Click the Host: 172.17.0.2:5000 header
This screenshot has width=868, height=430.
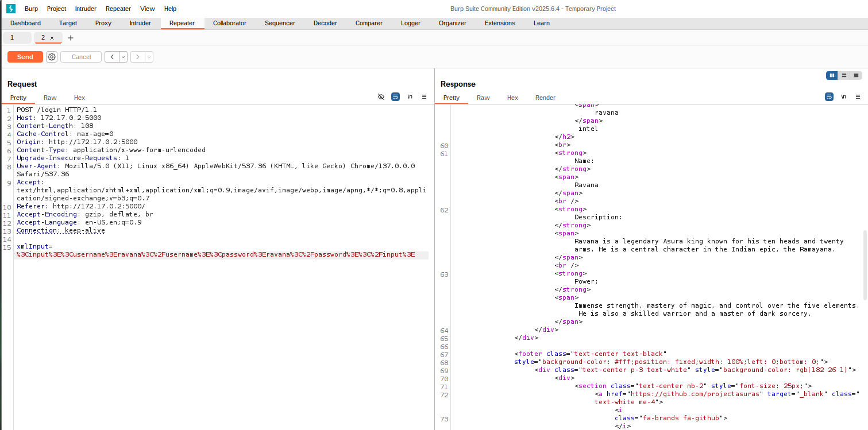[59, 118]
